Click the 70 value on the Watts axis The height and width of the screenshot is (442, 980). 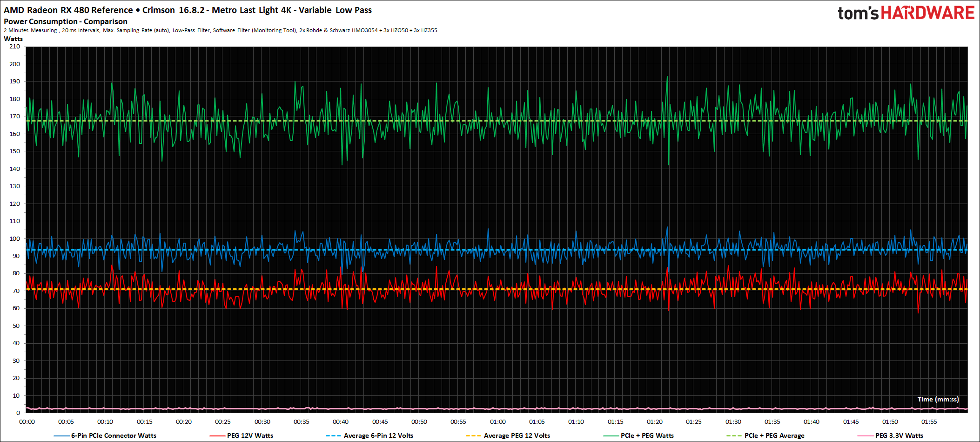pyautogui.click(x=16, y=291)
